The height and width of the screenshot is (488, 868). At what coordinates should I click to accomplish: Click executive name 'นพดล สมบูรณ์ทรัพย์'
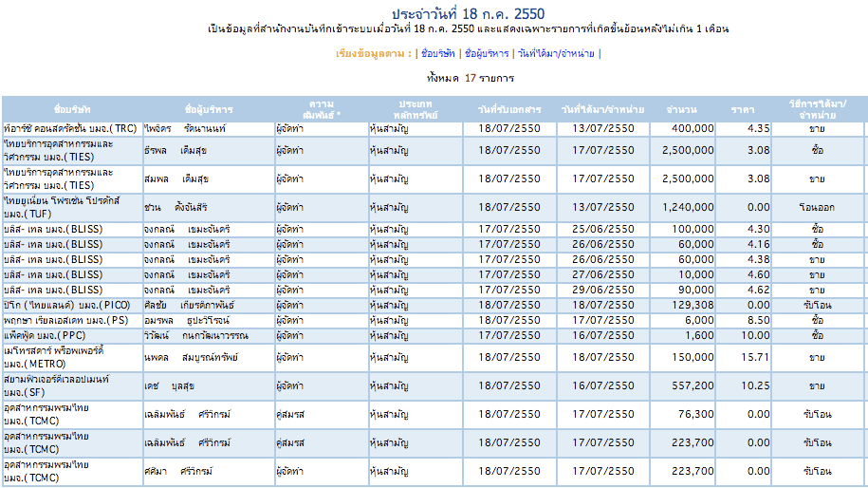point(191,357)
